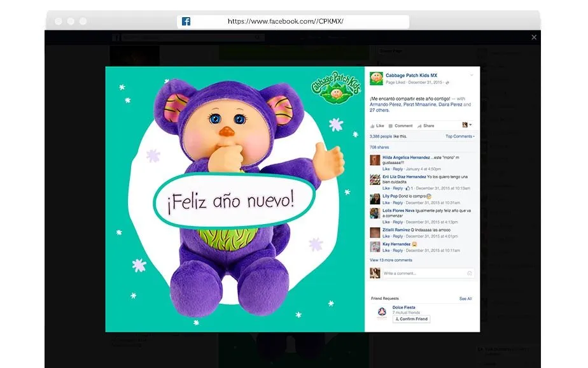
Task: Open Erii Liiz Diaz Hernandez's avatar
Action: coord(375,180)
